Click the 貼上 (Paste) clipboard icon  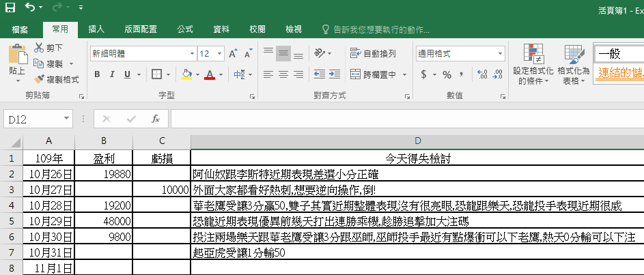point(17,54)
